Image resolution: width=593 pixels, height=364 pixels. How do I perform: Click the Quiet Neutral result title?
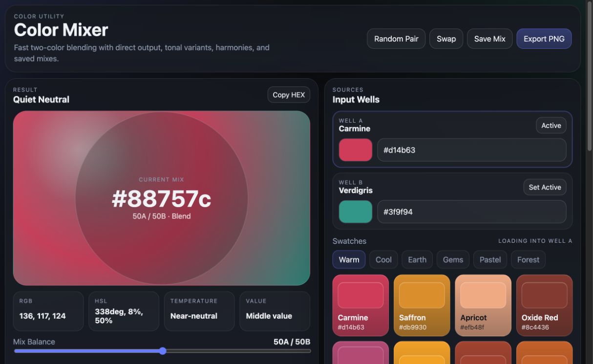pos(41,100)
